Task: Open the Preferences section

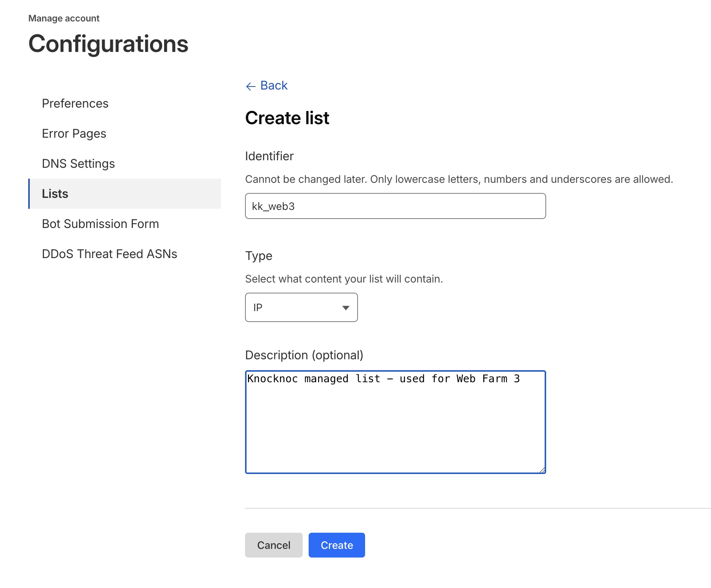Action: 75,103
